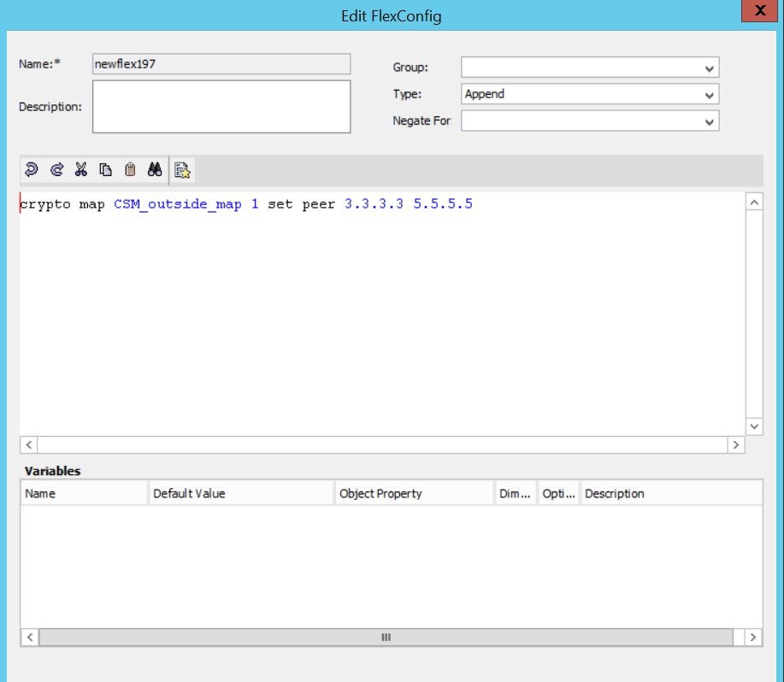Screen dimensions: 784x682
Task: Click Variables table scrollbar right arrow
Action: tap(753, 637)
